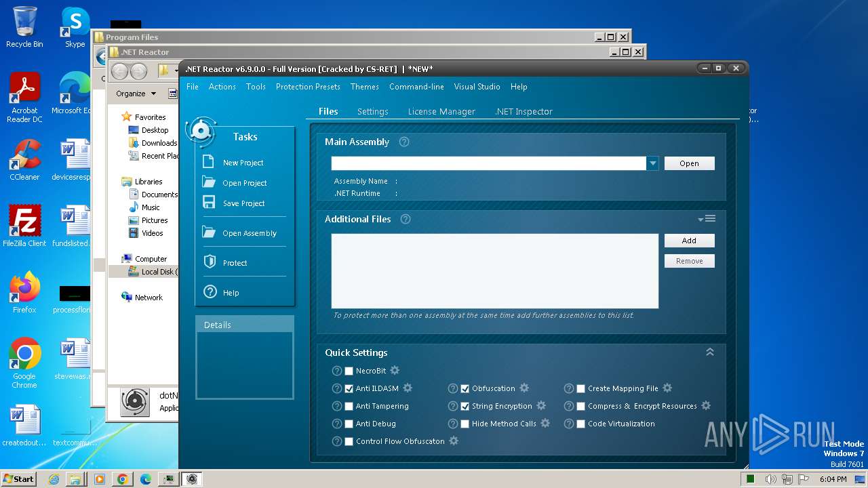This screenshot has width=868, height=488.
Task: Switch to the Settings tab
Action: [x=373, y=112]
